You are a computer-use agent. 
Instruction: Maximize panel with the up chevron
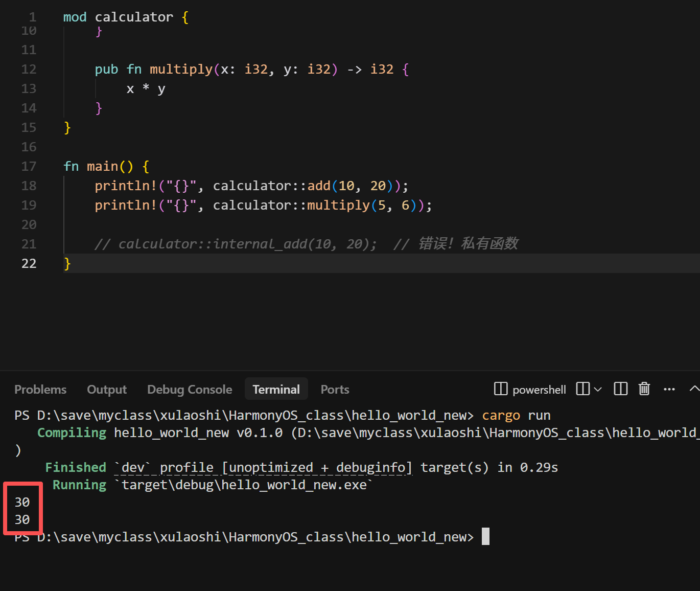click(694, 389)
